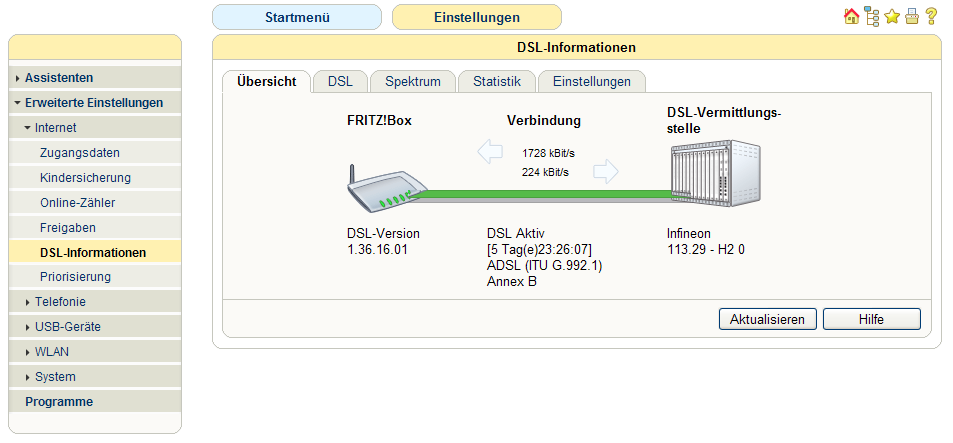Switch to the Spektrum tab
Viewport: 953px width, 443px height.
pos(412,81)
